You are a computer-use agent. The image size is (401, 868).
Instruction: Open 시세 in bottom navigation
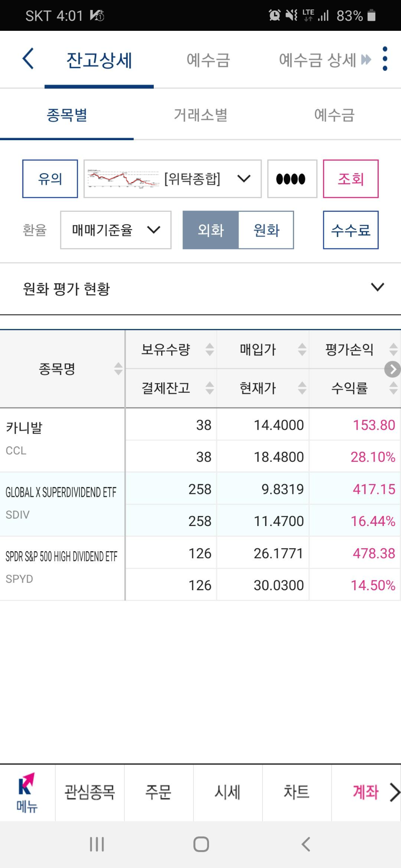point(228,792)
